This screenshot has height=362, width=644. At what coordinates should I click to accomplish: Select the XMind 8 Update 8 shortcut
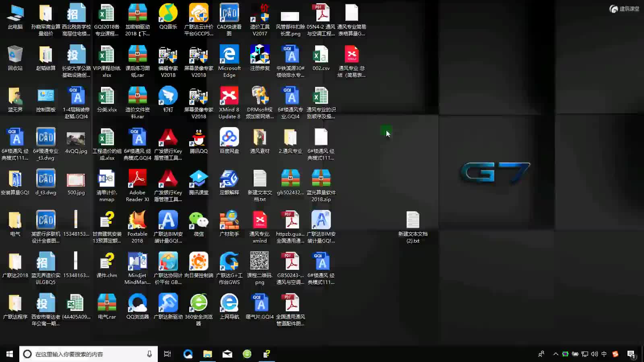229,103
